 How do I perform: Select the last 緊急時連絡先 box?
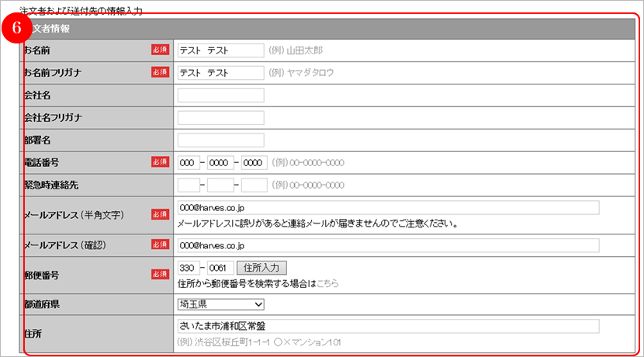coord(254,185)
